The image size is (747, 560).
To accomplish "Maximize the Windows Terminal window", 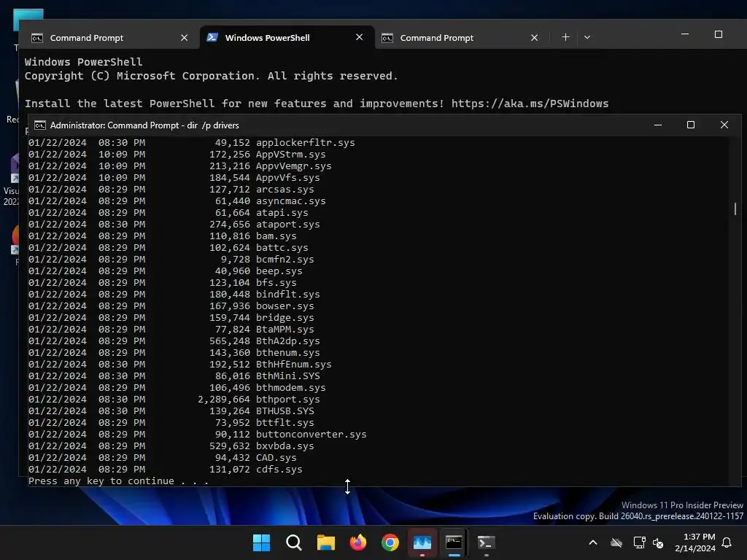I will 719,34.
